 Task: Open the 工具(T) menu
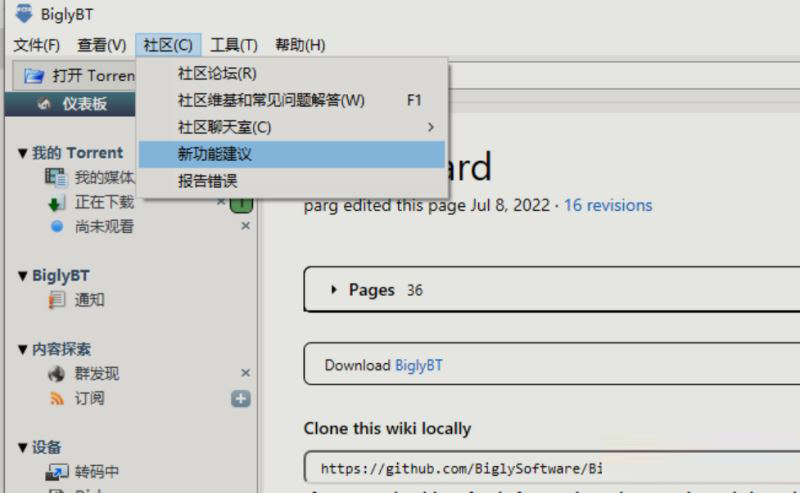pyautogui.click(x=234, y=45)
